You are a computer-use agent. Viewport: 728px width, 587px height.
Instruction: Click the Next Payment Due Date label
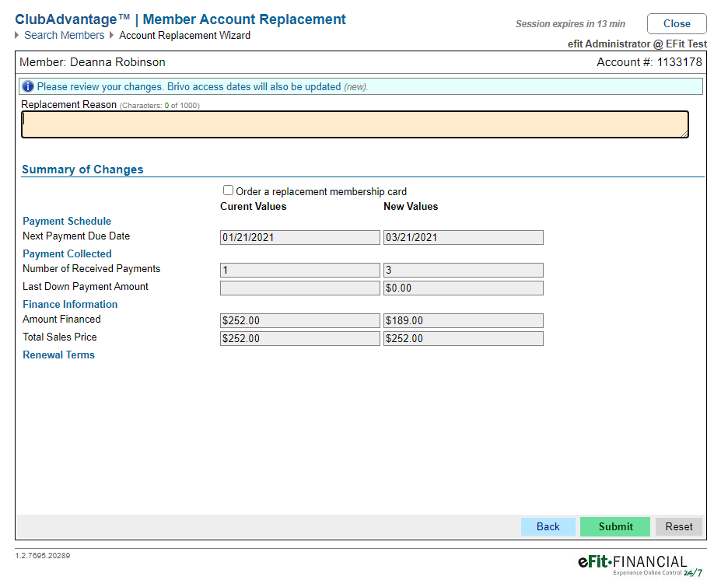tap(76, 236)
